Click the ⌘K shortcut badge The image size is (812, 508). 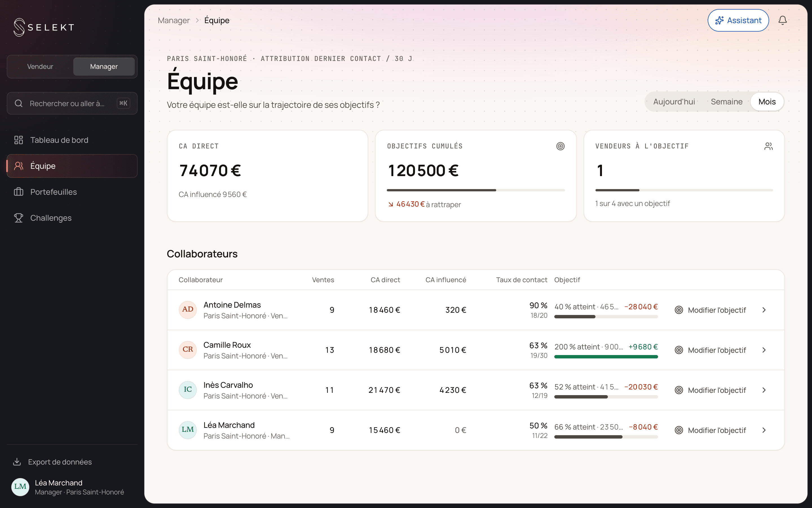tap(123, 104)
